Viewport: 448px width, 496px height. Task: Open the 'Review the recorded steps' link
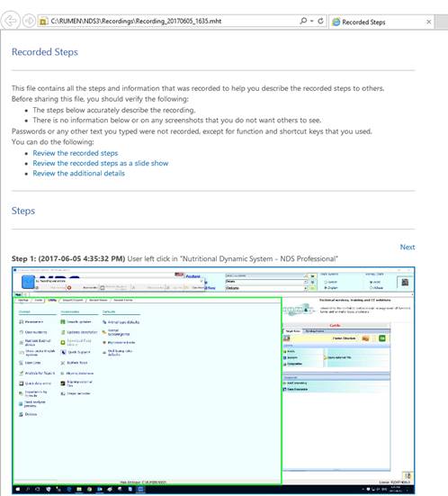click(76, 153)
